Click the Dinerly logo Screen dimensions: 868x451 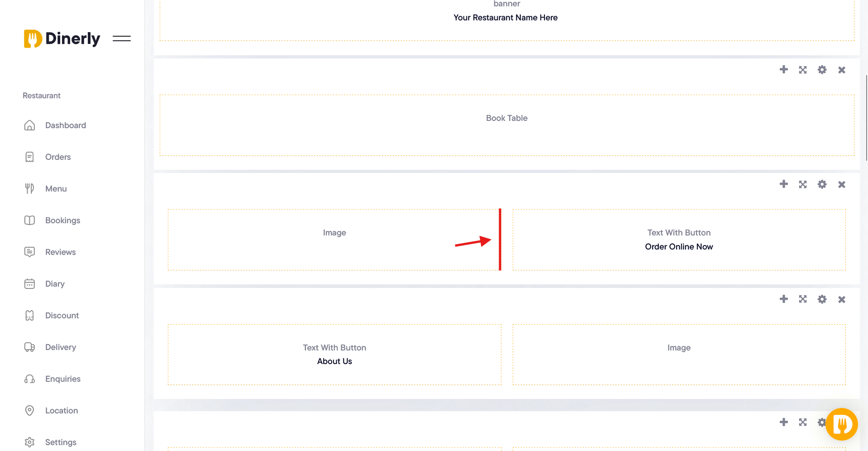tap(62, 39)
